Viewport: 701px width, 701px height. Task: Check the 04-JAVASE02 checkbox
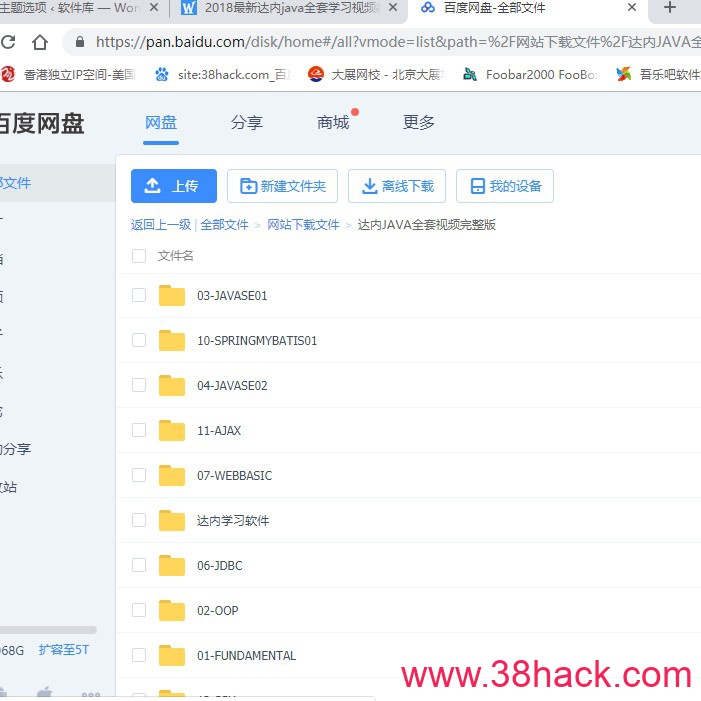(139, 385)
